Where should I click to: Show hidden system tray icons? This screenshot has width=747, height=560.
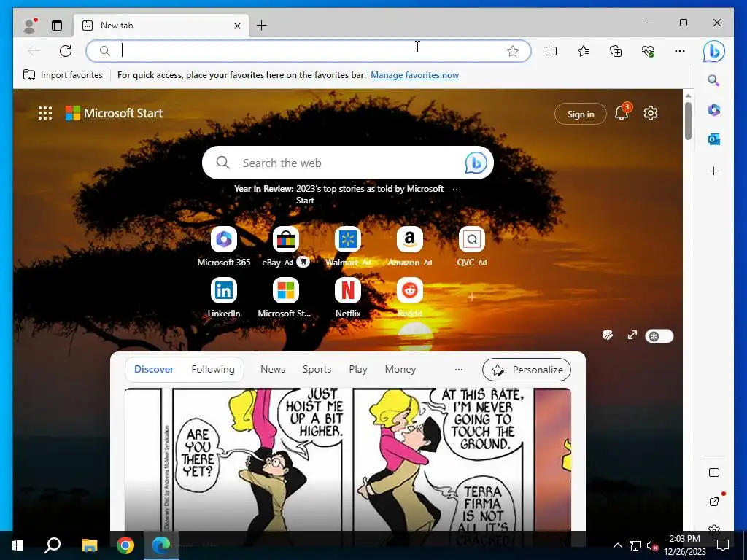point(617,545)
